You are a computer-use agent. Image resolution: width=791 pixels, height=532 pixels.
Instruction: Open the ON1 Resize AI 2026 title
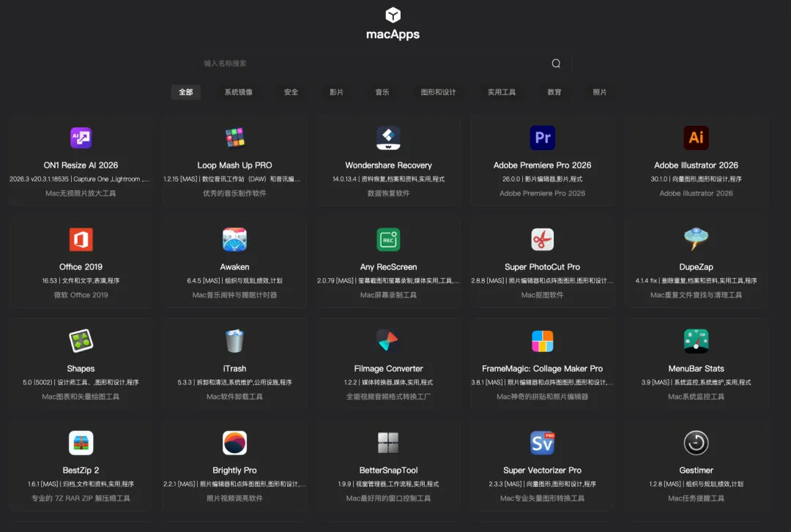tap(81, 165)
